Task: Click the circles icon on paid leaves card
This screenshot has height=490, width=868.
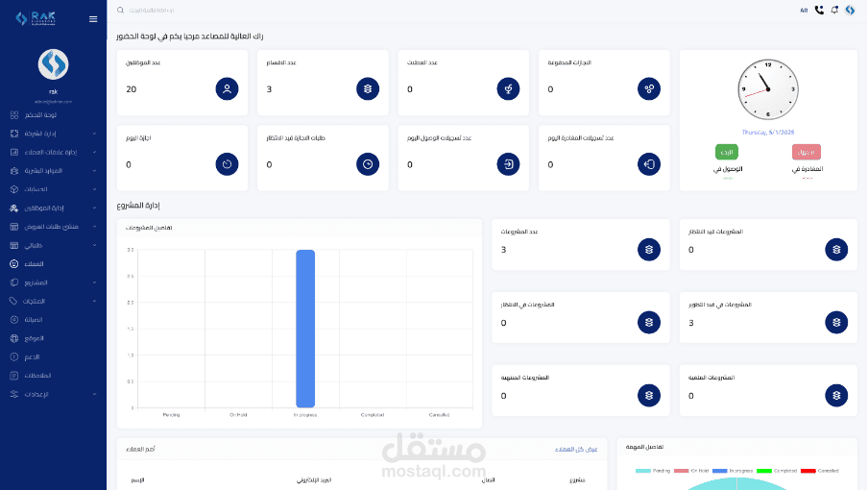Action: click(x=649, y=88)
